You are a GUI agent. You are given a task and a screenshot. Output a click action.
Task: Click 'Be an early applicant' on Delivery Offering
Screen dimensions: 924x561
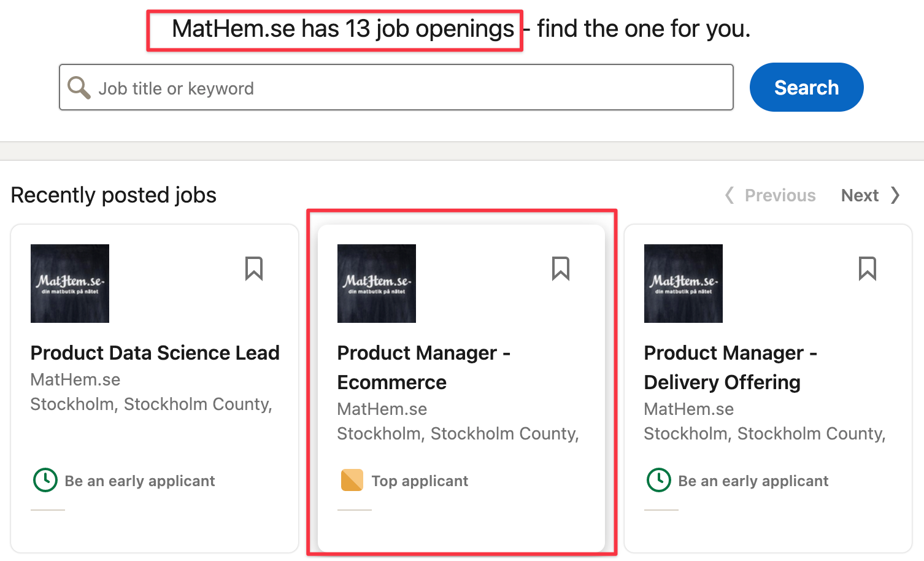tap(753, 481)
